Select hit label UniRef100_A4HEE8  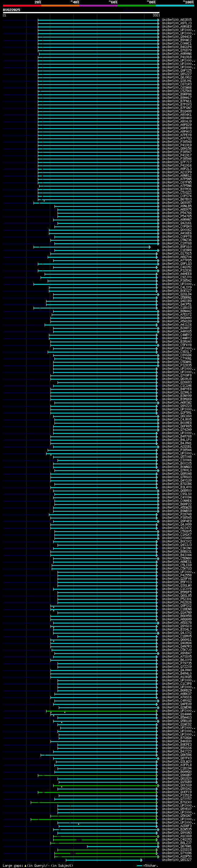pyautogui.click(x=177, y=274)
